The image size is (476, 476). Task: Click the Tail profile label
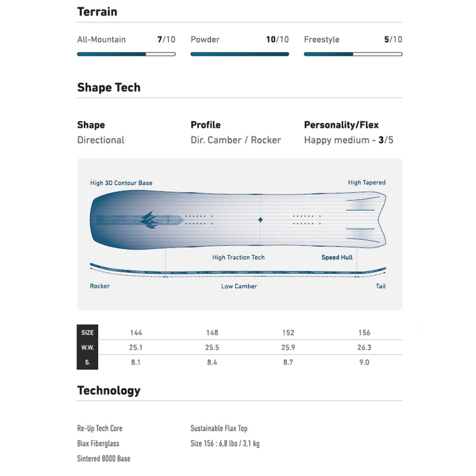click(x=380, y=286)
